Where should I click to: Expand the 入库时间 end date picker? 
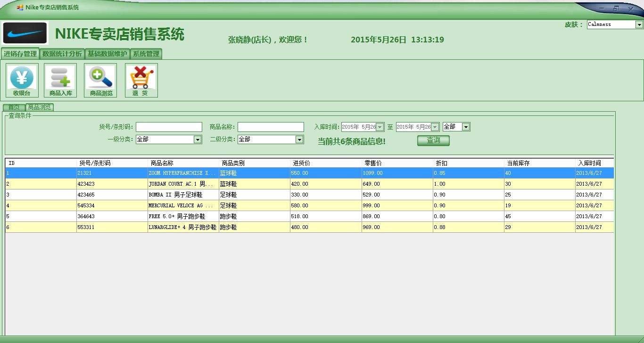pyautogui.click(x=435, y=127)
